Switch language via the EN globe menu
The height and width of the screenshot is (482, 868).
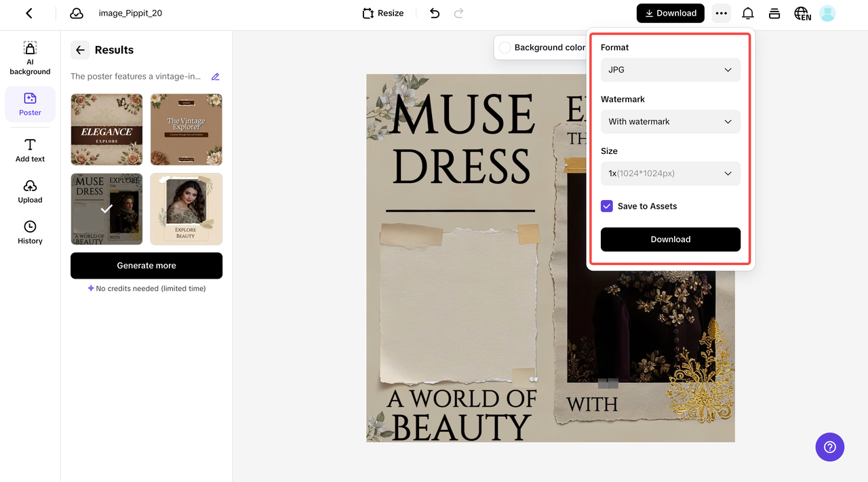click(802, 13)
